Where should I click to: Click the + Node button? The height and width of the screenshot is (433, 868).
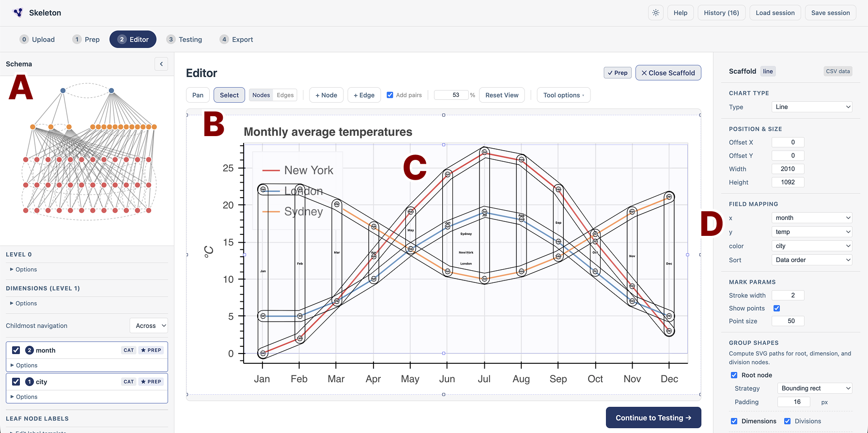[x=326, y=95]
